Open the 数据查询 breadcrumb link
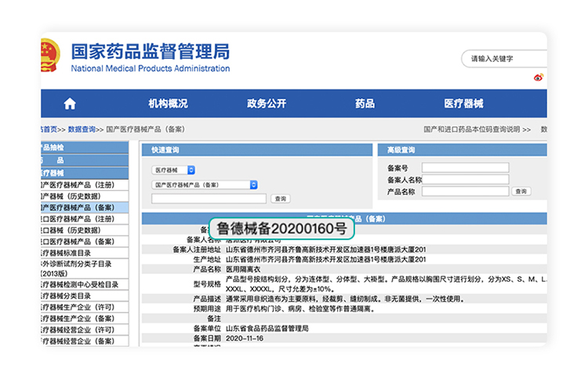 (82, 130)
